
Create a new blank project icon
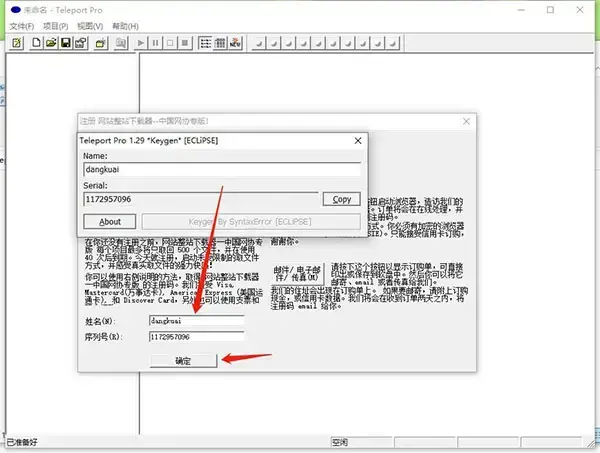tap(36, 43)
